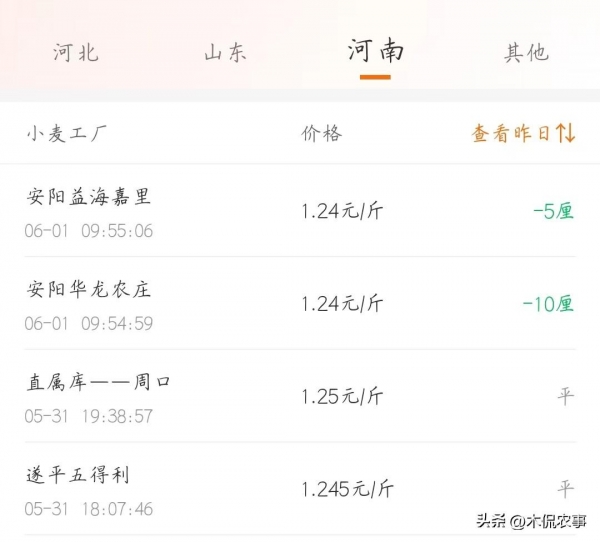
Task: Click the 1.245元/斤 price value
Action: 346,490
